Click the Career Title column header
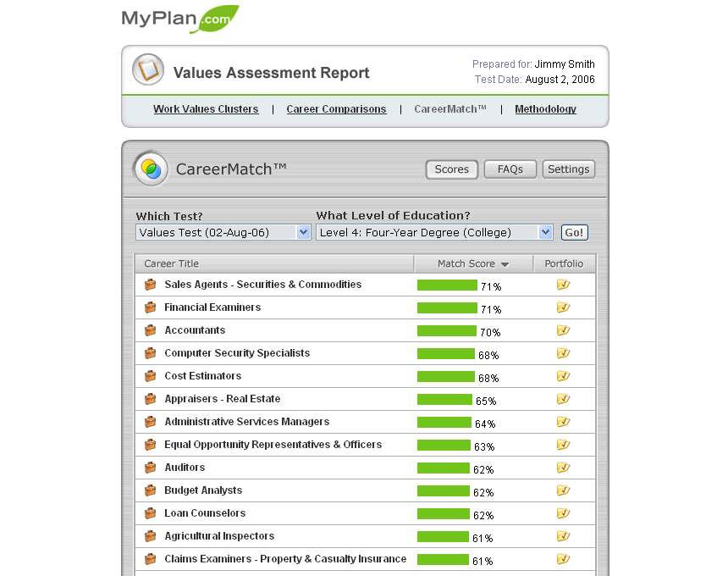728x576 pixels. coord(274,263)
